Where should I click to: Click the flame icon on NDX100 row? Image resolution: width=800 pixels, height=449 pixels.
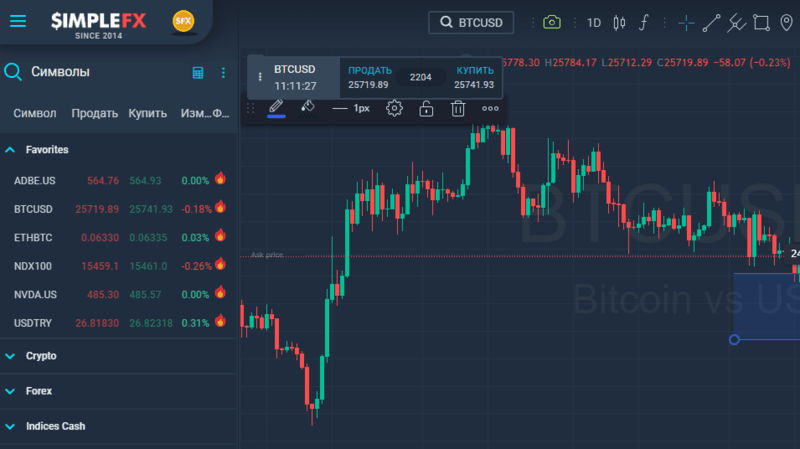coord(220,264)
